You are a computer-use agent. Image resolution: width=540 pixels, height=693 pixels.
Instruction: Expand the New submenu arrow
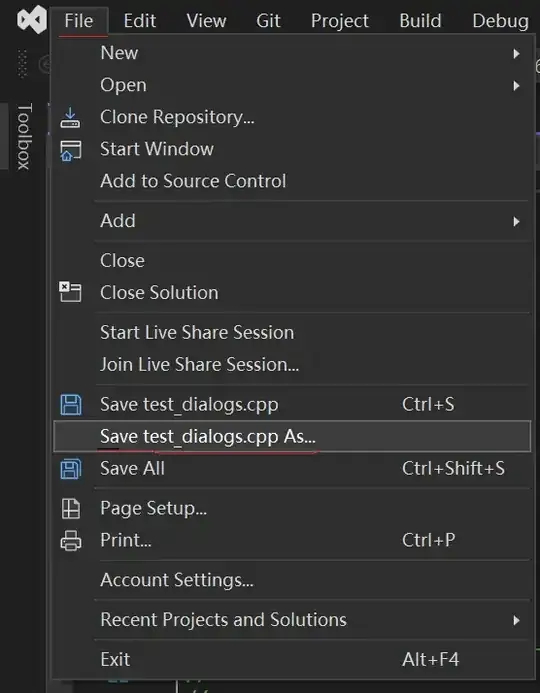click(516, 53)
